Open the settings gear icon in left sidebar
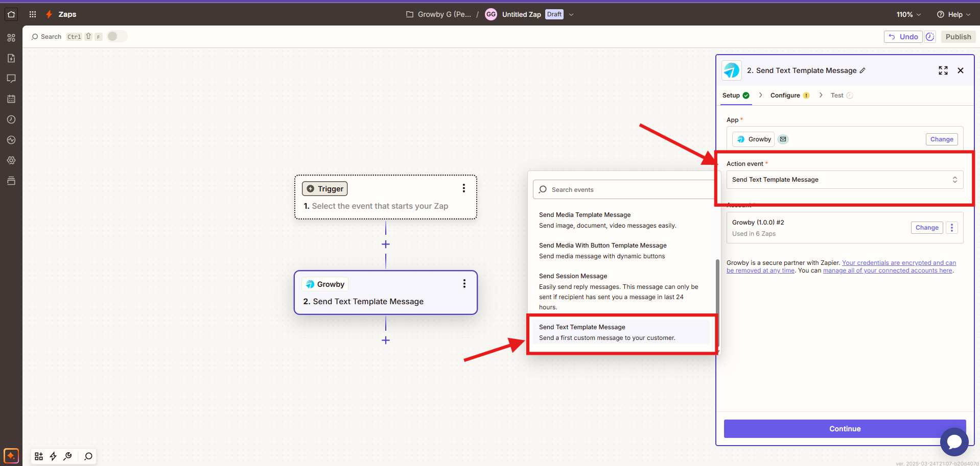 point(11,160)
